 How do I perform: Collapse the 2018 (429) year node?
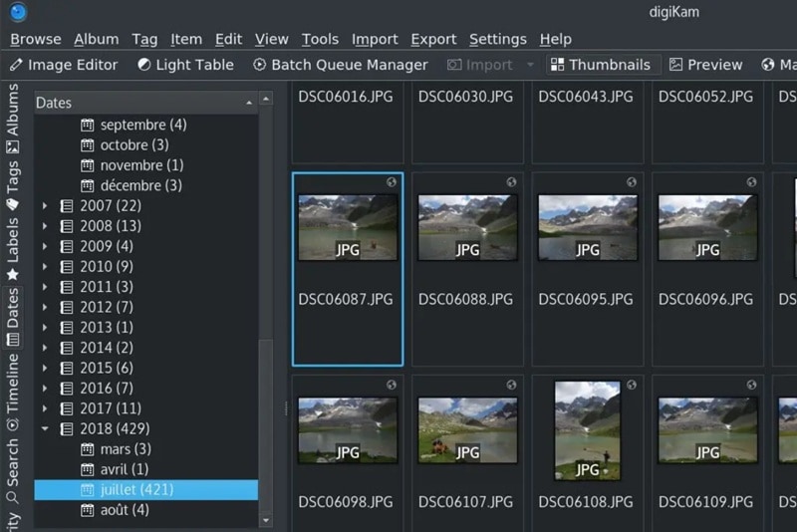coord(45,428)
